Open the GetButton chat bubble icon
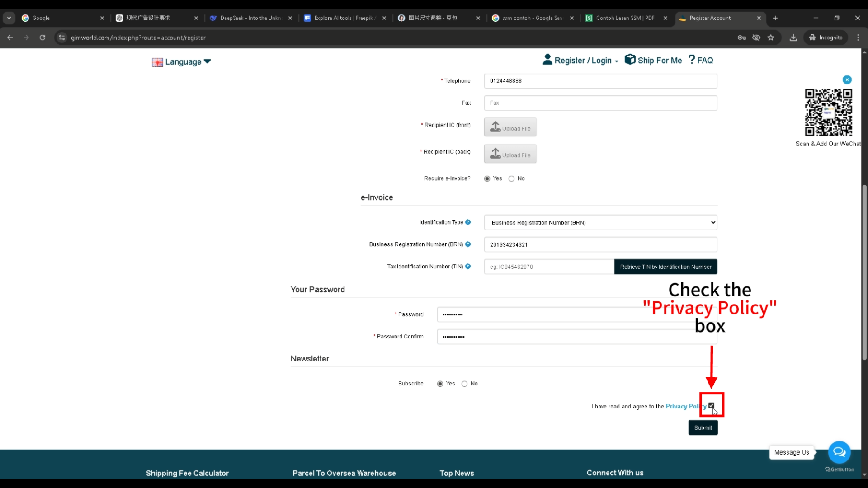The width and height of the screenshot is (868, 488). (x=839, y=452)
